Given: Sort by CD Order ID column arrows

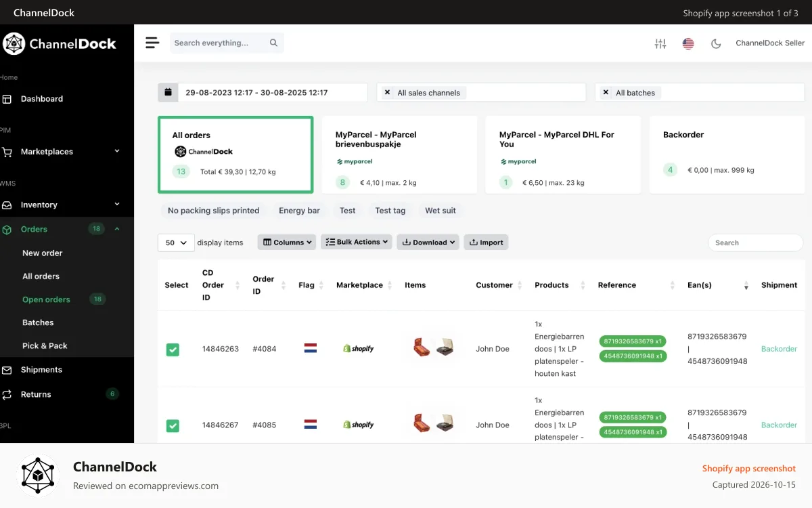Looking at the screenshot, I should [238, 285].
